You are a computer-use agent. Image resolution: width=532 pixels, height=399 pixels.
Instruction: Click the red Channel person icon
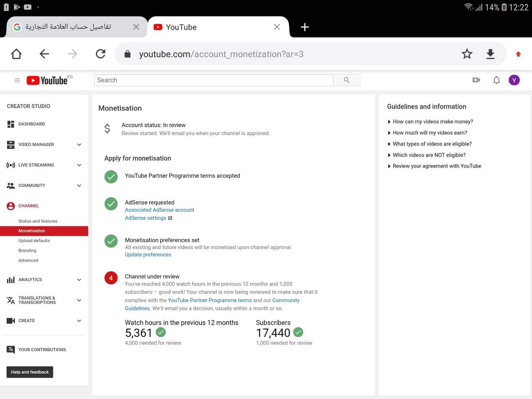(x=11, y=206)
